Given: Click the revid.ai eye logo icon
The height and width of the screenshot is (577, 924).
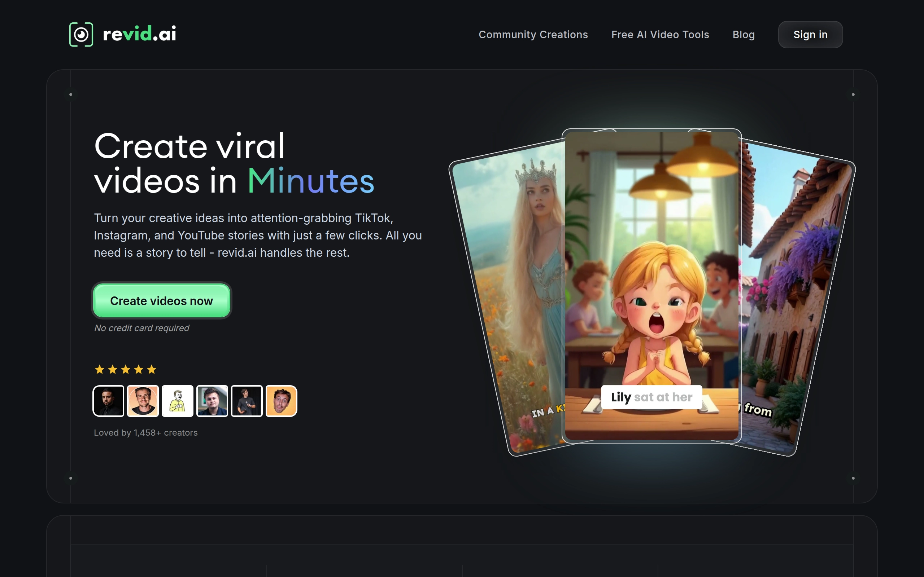Looking at the screenshot, I should (81, 34).
